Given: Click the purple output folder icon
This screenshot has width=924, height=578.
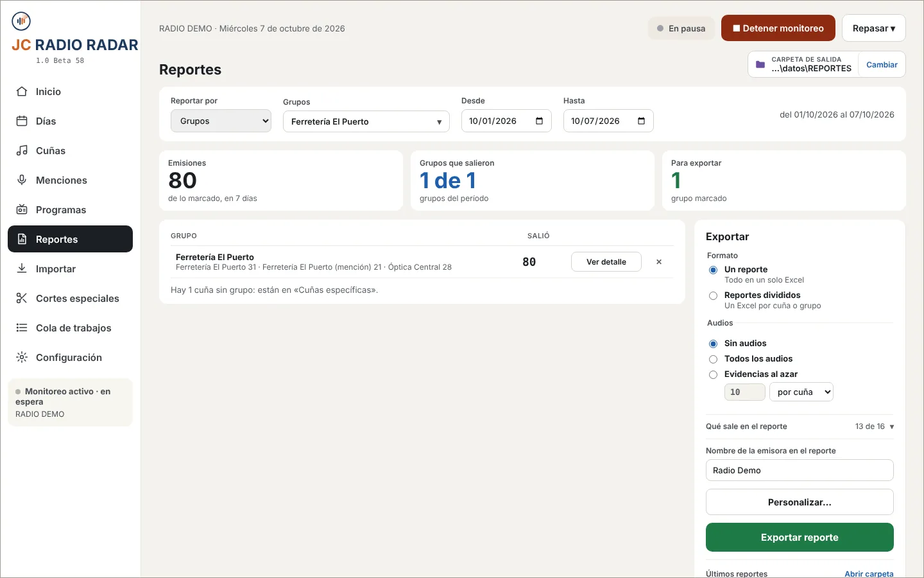Looking at the screenshot, I should (x=760, y=65).
